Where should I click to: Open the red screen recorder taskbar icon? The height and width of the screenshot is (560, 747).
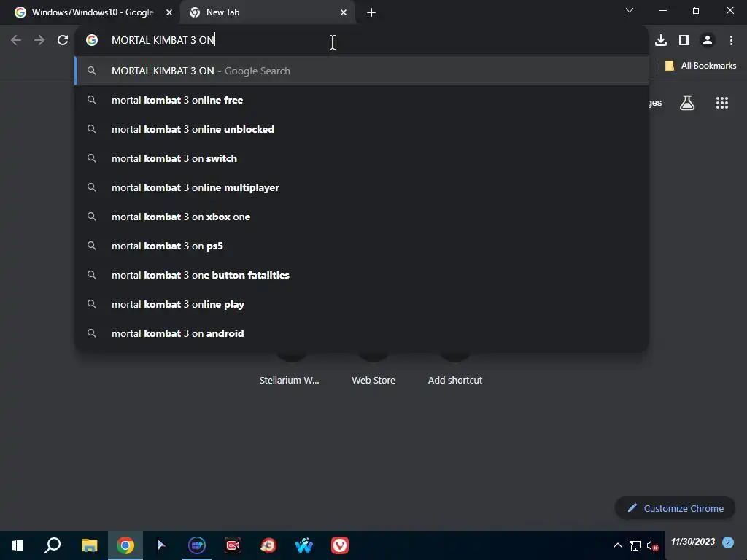(x=233, y=545)
